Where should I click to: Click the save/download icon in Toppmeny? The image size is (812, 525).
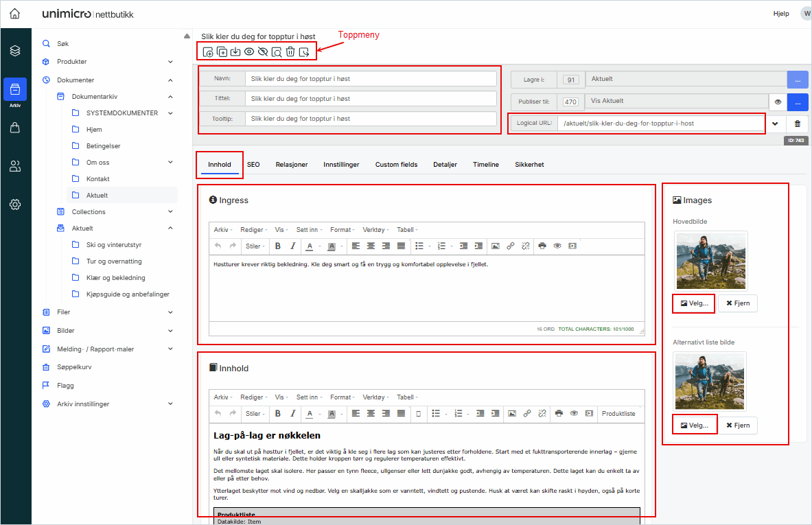[235, 51]
